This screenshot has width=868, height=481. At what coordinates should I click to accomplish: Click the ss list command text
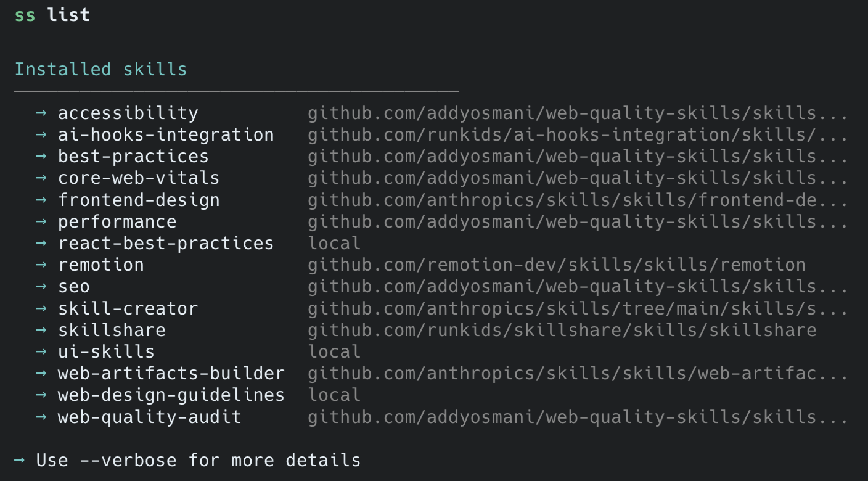click(52, 15)
